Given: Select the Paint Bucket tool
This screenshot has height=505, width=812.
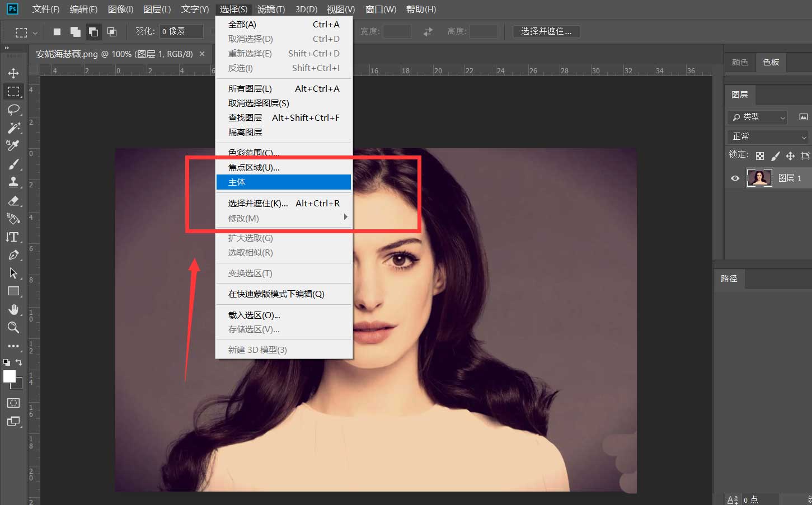Looking at the screenshot, I should pyautogui.click(x=13, y=219).
